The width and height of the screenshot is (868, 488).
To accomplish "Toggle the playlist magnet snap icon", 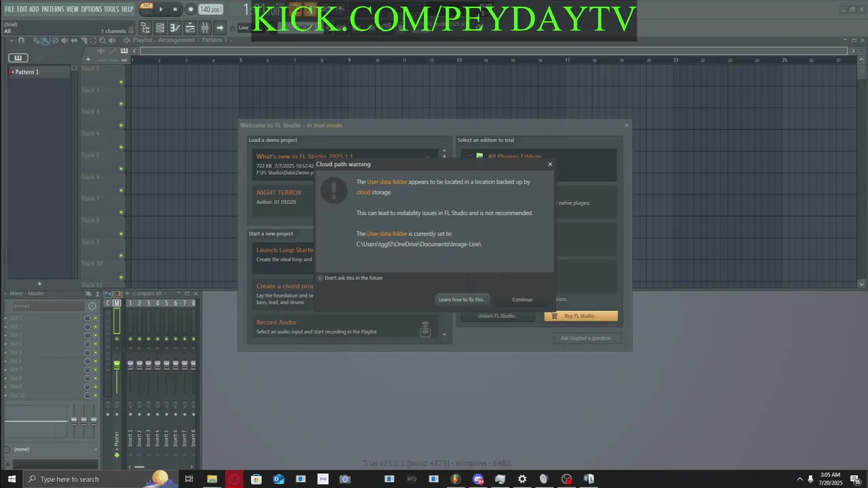I will pos(21,40).
